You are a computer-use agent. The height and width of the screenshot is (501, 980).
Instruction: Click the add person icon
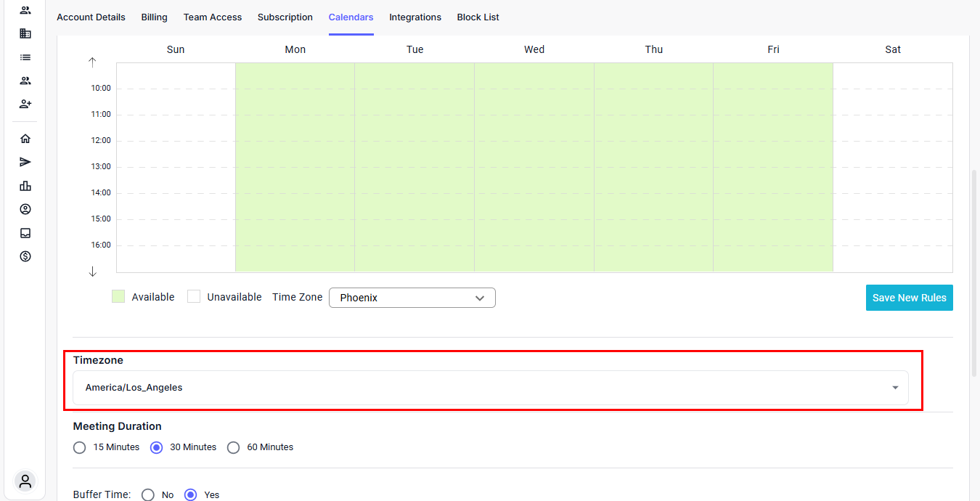click(25, 104)
